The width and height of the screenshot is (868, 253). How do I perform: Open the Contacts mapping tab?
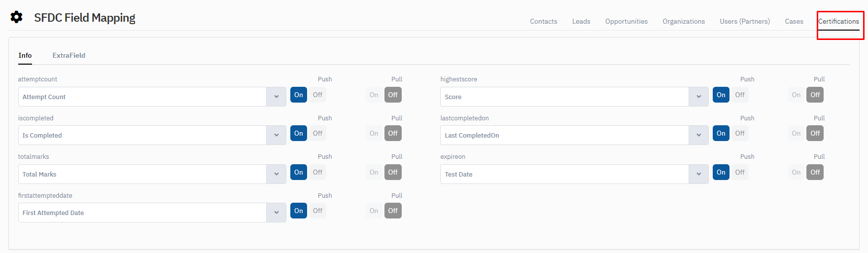pyautogui.click(x=544, y=21)
